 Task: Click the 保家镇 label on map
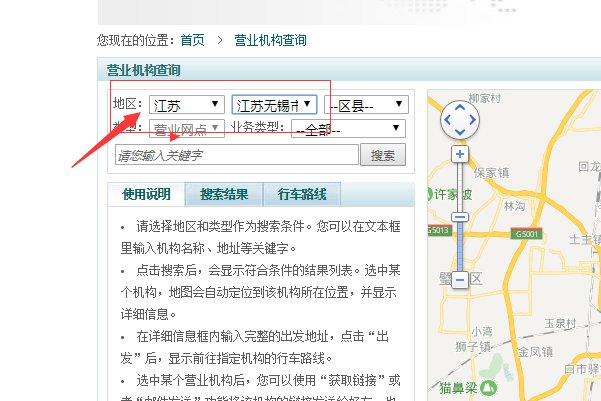[491, 173]
